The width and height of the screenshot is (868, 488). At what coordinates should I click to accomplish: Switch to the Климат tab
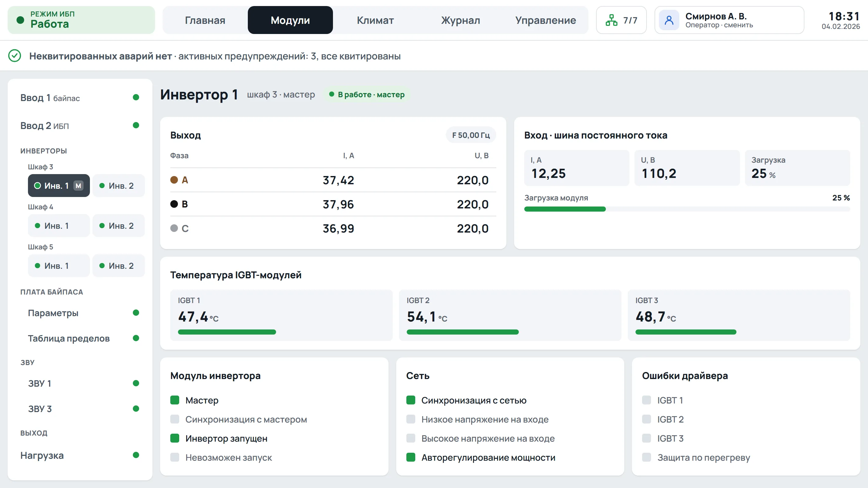click(375, 20)
